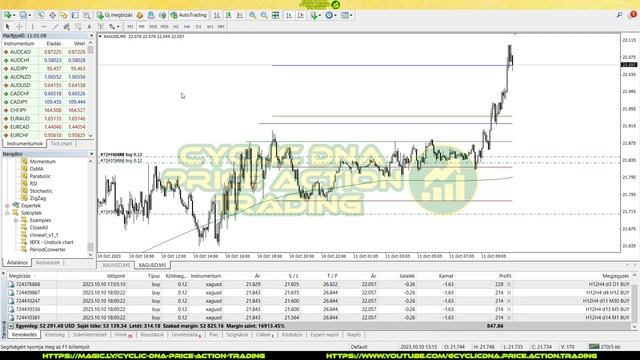Screen dimensions: 640x360
Task: Close order 724376888 with its X
Action: click(509, 284)
